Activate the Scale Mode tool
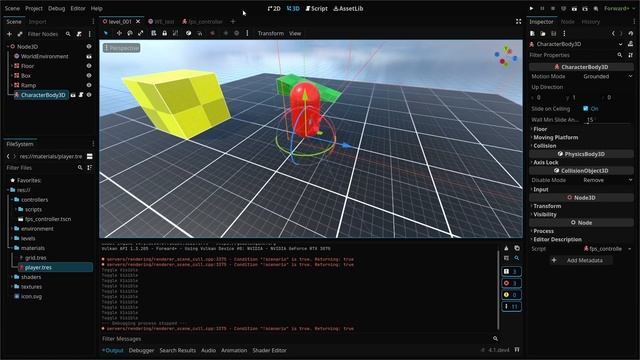 point(141,33)
